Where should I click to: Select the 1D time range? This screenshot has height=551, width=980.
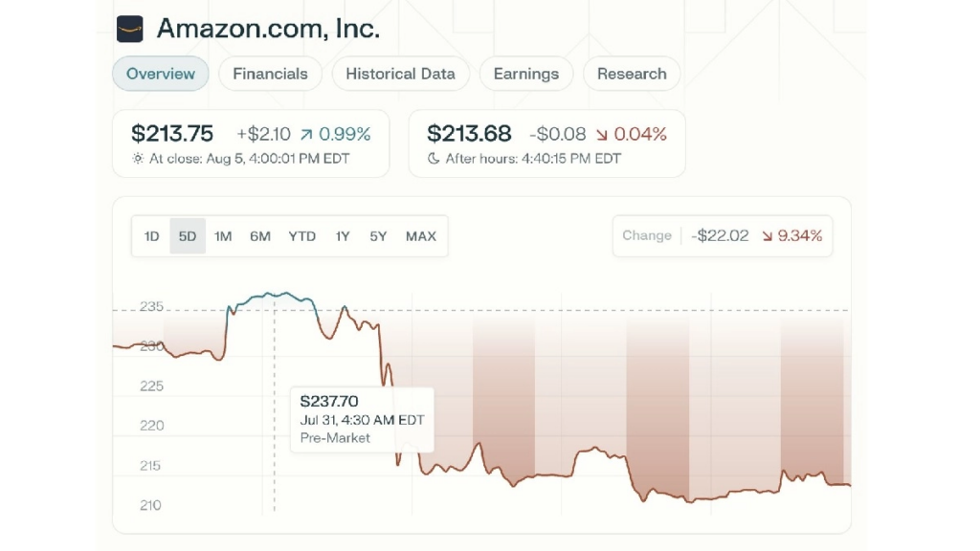pos(151,236)
